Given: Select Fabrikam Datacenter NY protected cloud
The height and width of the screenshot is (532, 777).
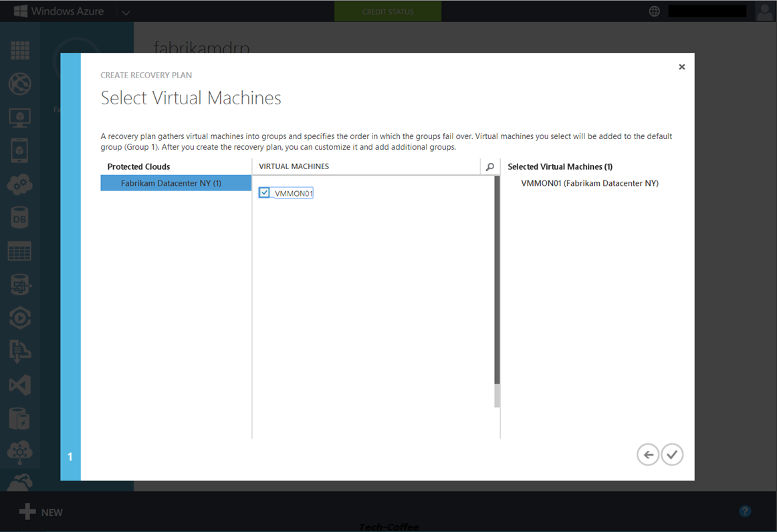Looking at the screenshot, I should pyautogui.click(x=176, y=182).
